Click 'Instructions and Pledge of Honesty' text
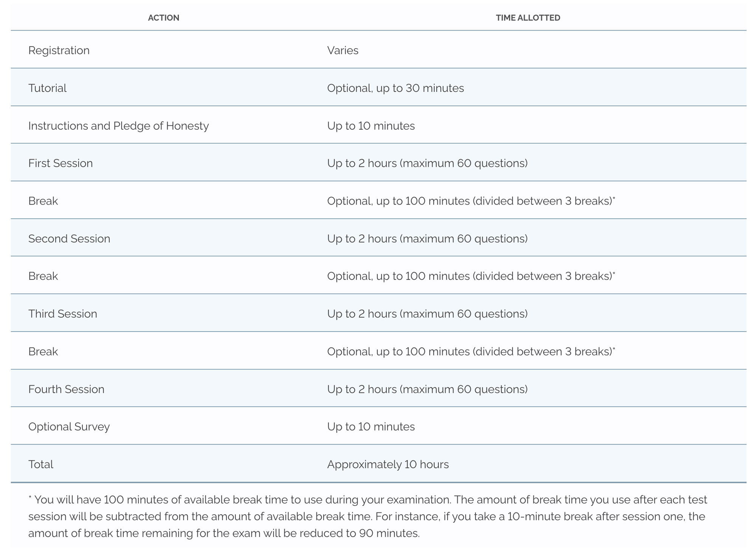The height and width of the screenshot is (552, 756). click(118, 126)
